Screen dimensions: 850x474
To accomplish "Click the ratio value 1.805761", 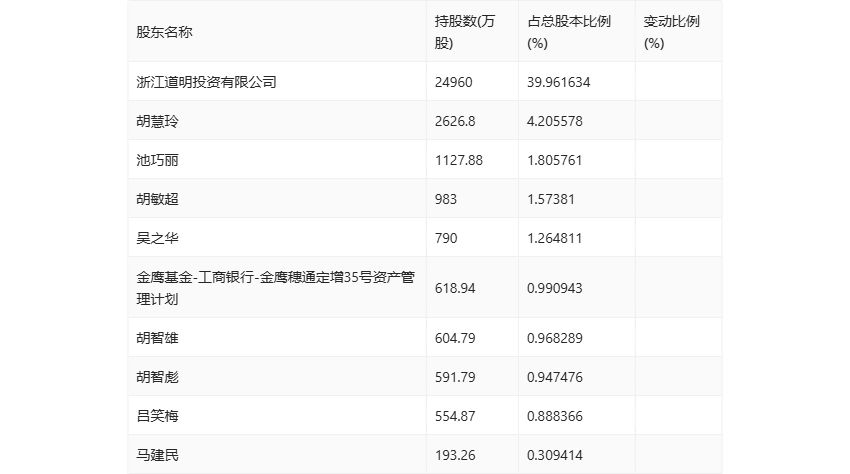I will (x=555, y=160).
